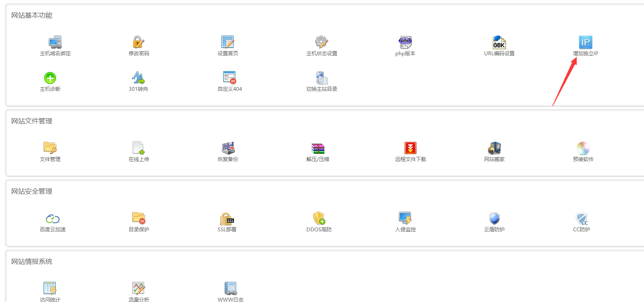The height and width of the screenshot is (302, 644).
Task: Click the 增加独立IP icon
Action: tap(585, 42)
